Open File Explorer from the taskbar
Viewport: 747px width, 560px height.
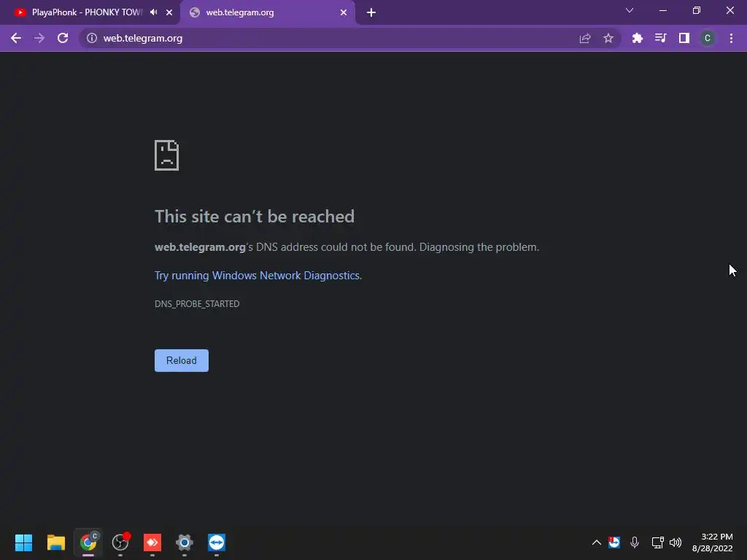click(55, 542)
